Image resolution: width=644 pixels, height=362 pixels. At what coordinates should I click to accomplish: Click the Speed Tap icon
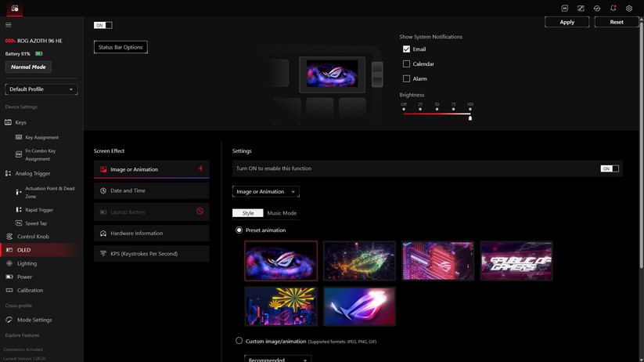tap(19, 223)
